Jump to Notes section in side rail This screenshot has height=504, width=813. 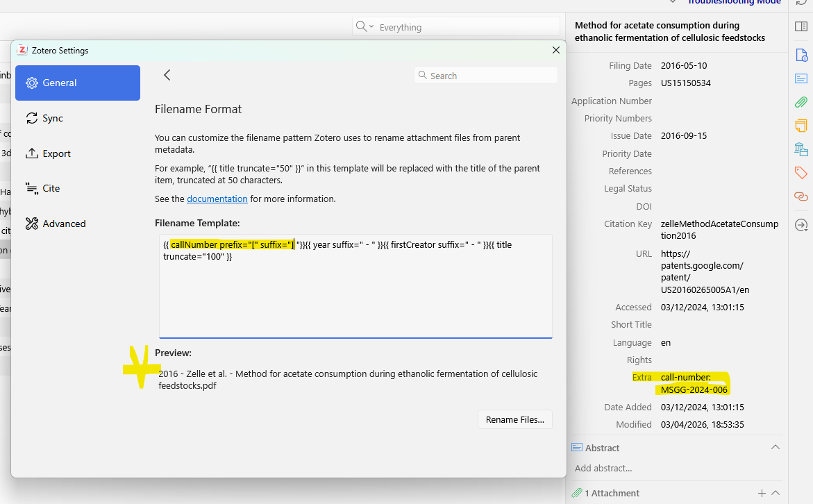801,126
